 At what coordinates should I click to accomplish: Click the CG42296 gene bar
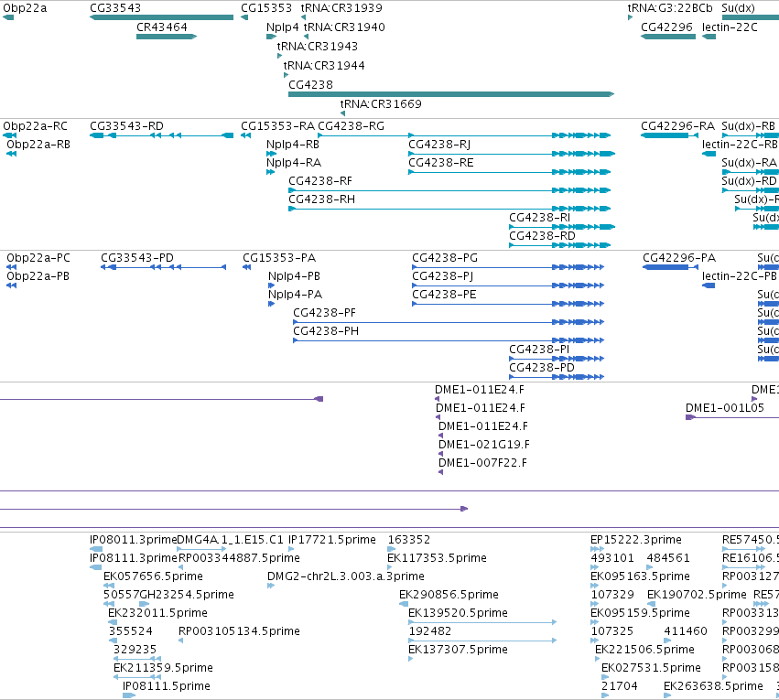pos(668,37)
